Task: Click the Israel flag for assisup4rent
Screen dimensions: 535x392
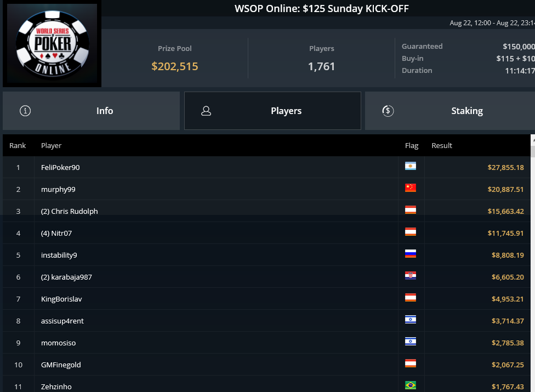Action: (x=410, y=320)
